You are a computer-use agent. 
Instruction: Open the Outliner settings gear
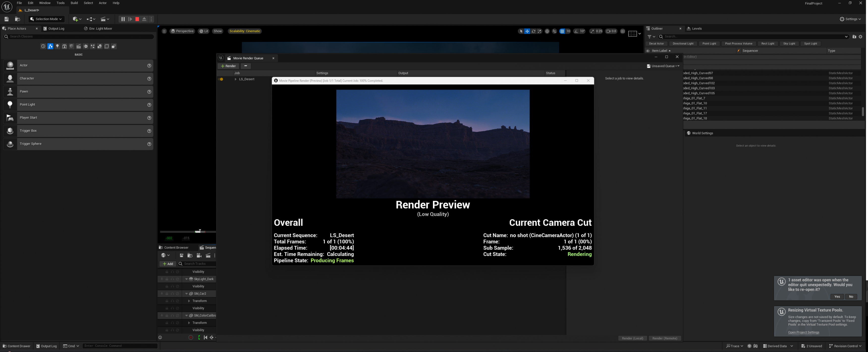click(x=861, y=37)
